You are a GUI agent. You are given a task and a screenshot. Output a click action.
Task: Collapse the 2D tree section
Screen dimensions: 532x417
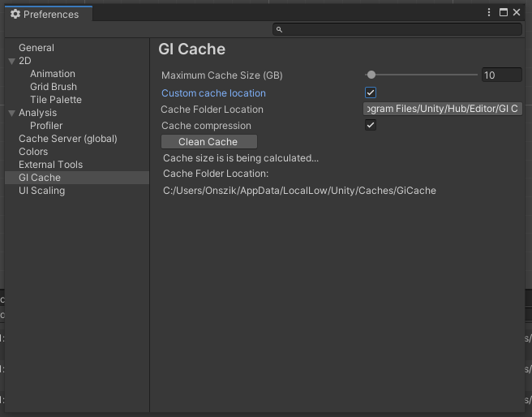pos(11,61)
